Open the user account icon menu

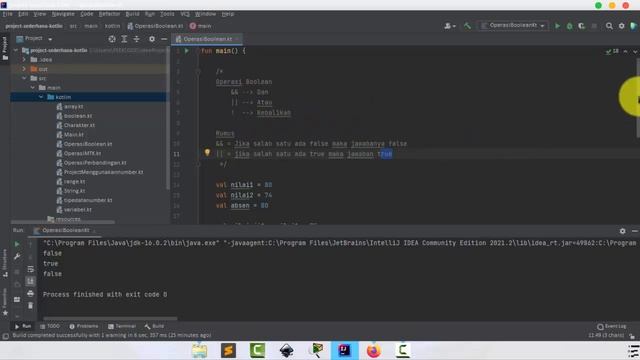coord(449,26)
